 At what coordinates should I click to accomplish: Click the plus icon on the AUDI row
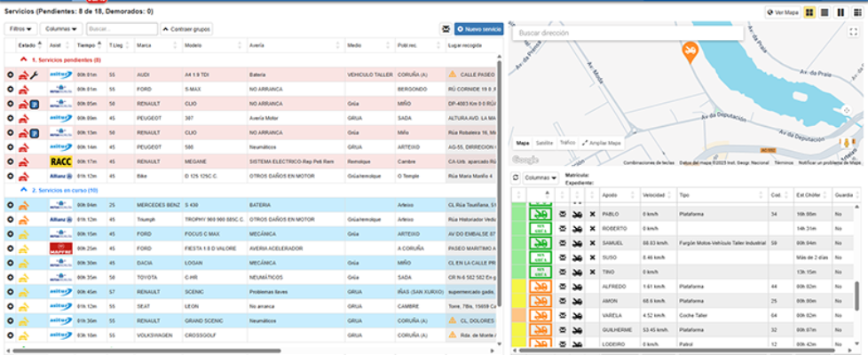11,75
